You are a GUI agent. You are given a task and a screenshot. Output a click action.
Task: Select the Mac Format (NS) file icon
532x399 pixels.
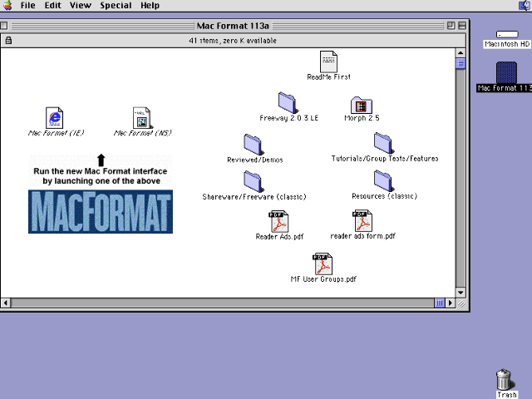click(x=141, y=118)
